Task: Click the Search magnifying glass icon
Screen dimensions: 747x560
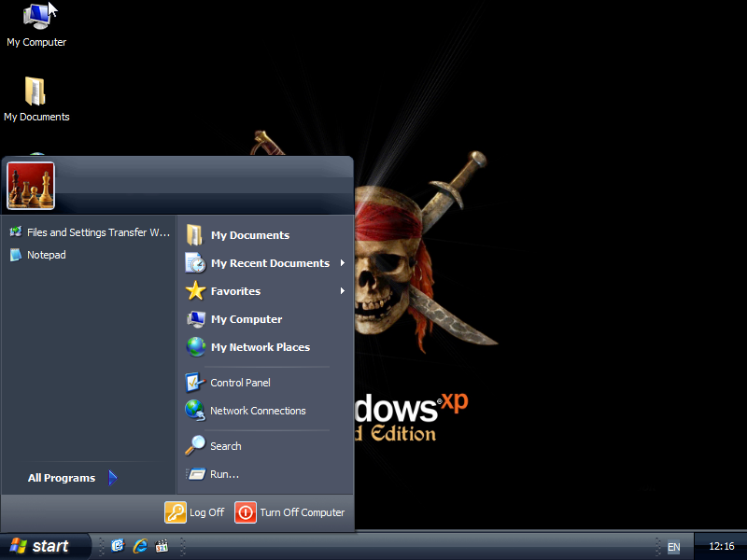Action: 195,446
